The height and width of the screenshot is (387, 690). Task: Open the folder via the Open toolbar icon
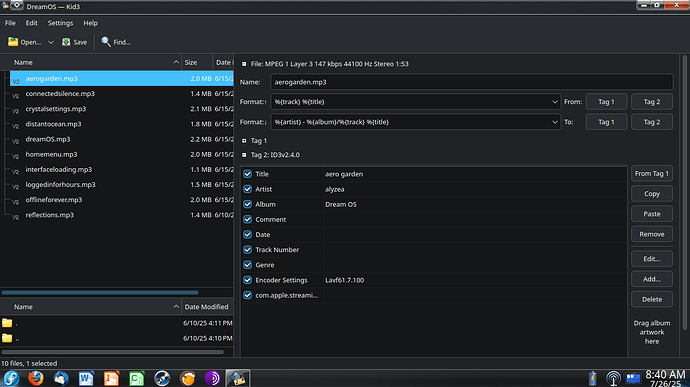click(x=13, y=42)
